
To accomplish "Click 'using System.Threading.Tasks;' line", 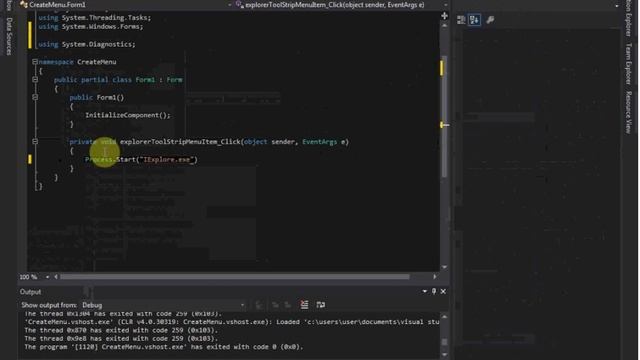I will coord(95,18).
